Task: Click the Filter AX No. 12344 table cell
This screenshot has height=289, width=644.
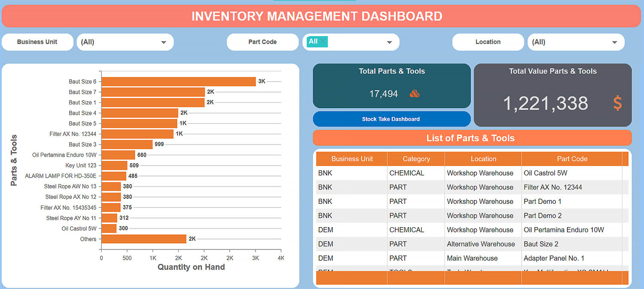Action: [553, 187]
